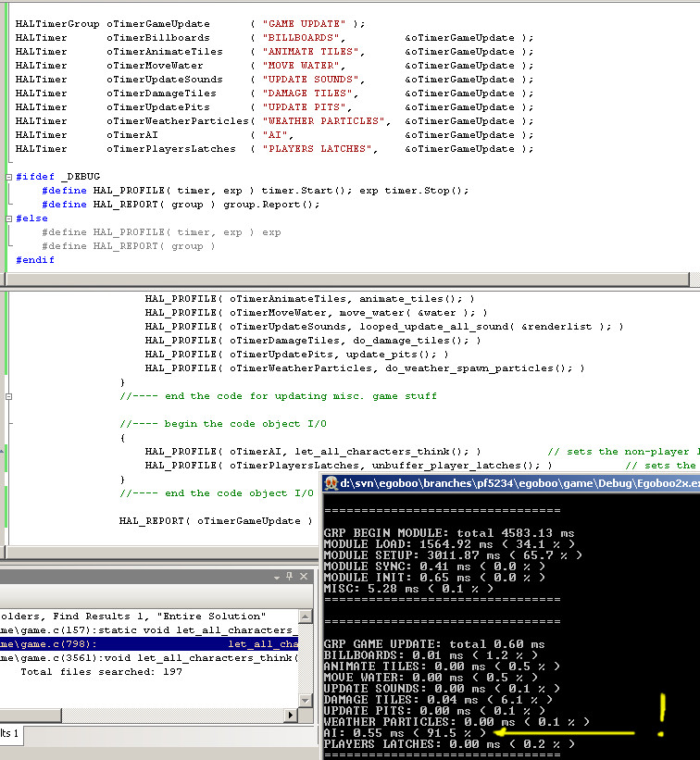
Task: Click MODULE INIT console line
Action: click(x=435, y=578)
